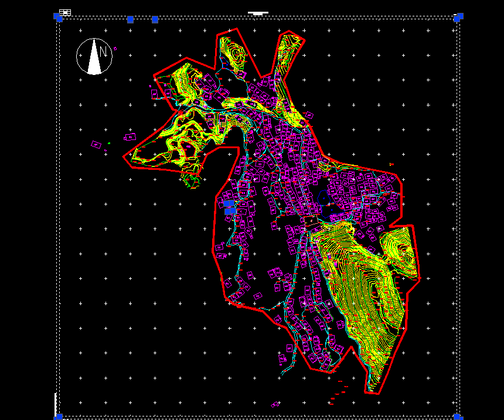The width and height of the screenshot is (504, 420).
Task: Click the right blue grip on the top border
Action: (155, 20)
